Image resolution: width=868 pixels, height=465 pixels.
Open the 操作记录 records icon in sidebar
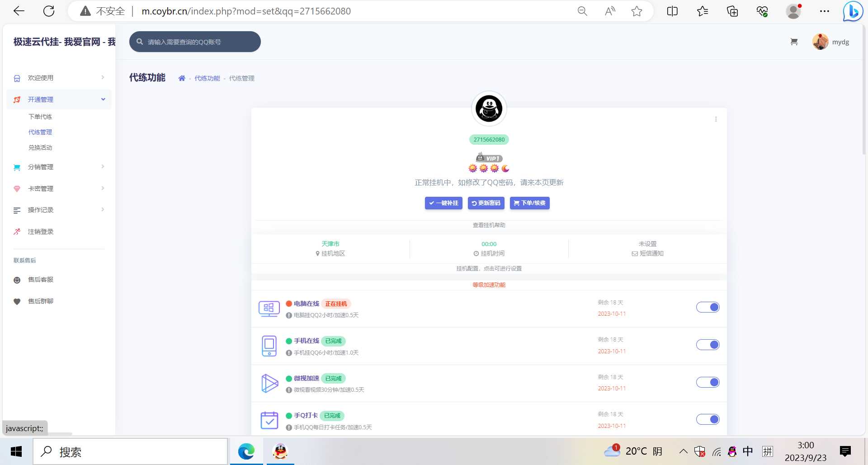click(17, 210)
